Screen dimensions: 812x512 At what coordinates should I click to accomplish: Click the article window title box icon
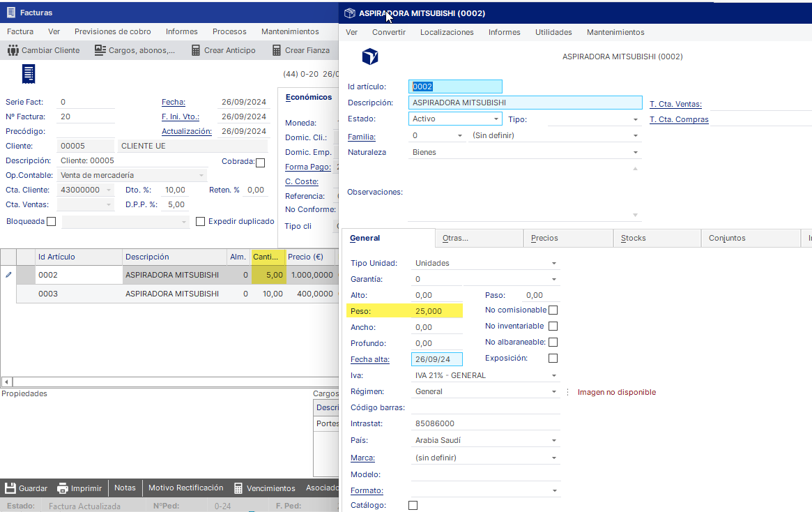(x=350, y=13)
